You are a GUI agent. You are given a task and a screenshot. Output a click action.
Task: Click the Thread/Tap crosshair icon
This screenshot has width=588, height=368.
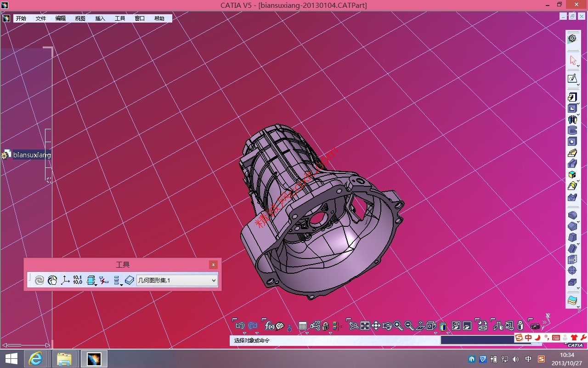pyautogui.click(x=572, y=270)
